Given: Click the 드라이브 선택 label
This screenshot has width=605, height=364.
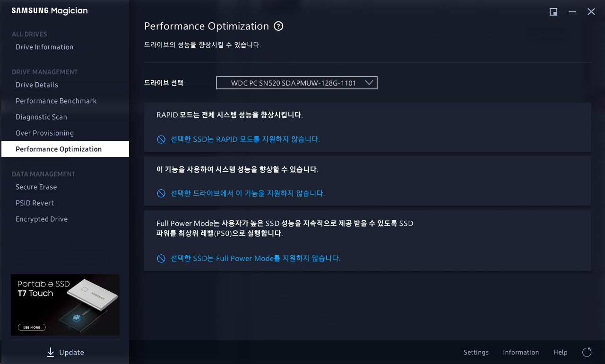Looking at the screenshot, I should tap(164, 83).
